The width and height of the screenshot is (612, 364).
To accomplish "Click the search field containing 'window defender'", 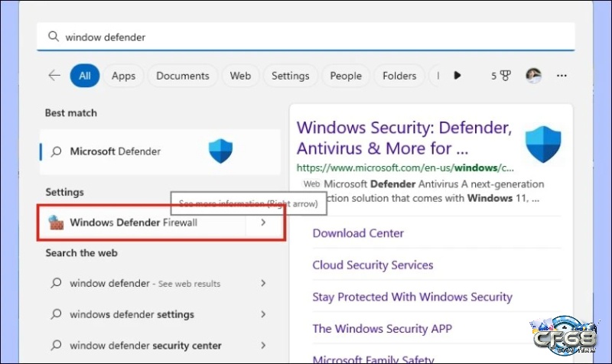I will pyautogui.click(x=305, y=37).
